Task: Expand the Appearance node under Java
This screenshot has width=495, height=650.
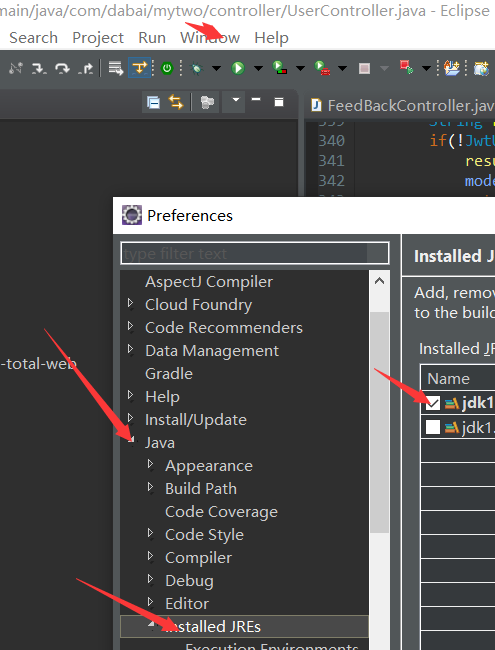Action: 151,464
